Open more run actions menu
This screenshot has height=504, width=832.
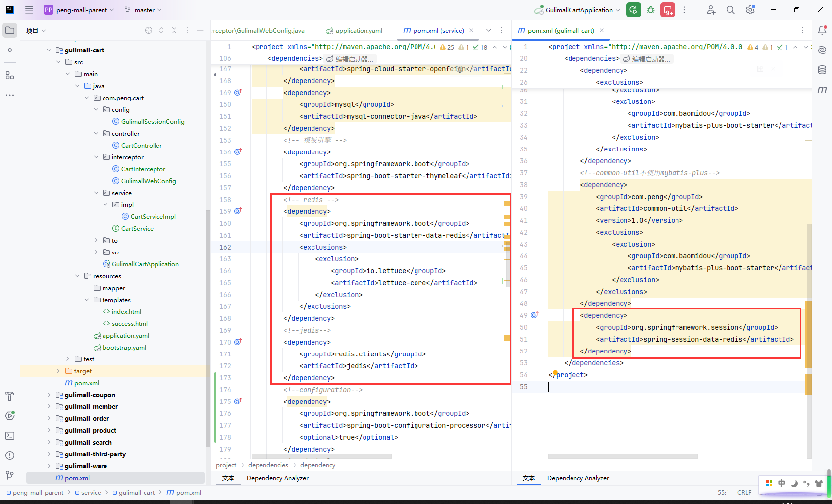pyautogui.click(x=684, y=10)
